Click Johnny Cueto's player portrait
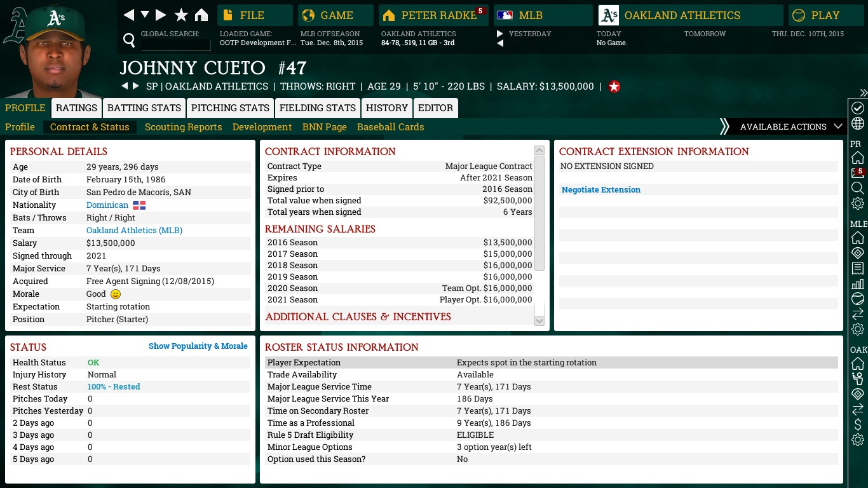Screen dimensions: 868x488 click(x=58, y=51)
